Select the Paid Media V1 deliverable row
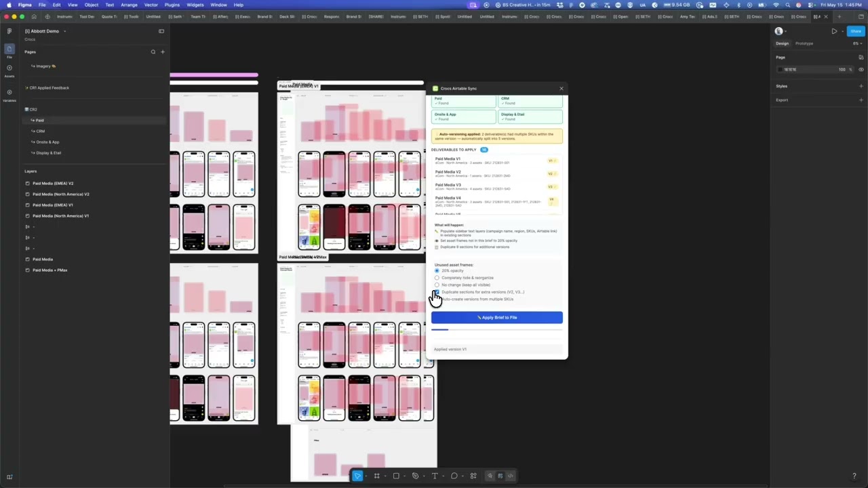The width and height of the screenshot is (868, 488). [497, 161]
